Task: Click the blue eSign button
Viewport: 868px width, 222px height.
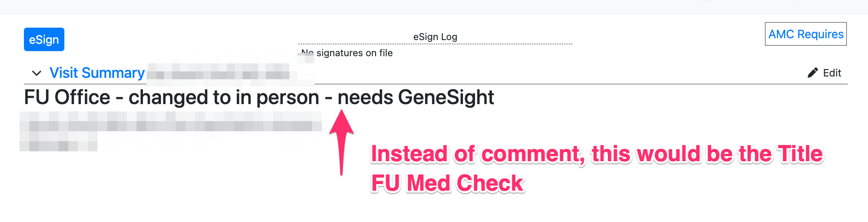Action: pos(44,40)
